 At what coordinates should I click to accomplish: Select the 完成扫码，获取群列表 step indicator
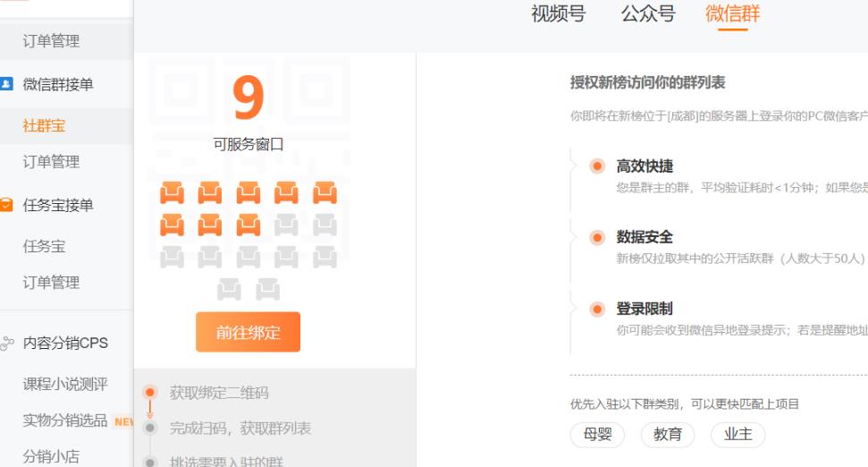click(x=150, y=429)
